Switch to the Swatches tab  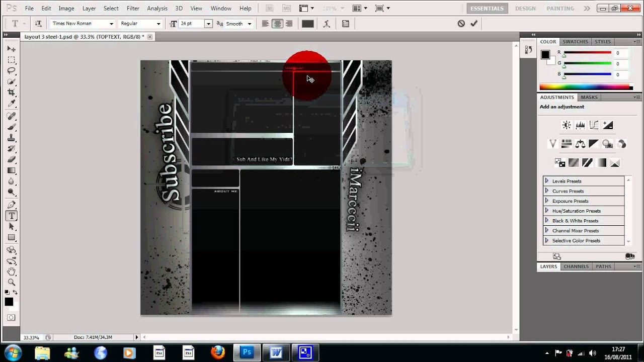[x=575, y=42]
